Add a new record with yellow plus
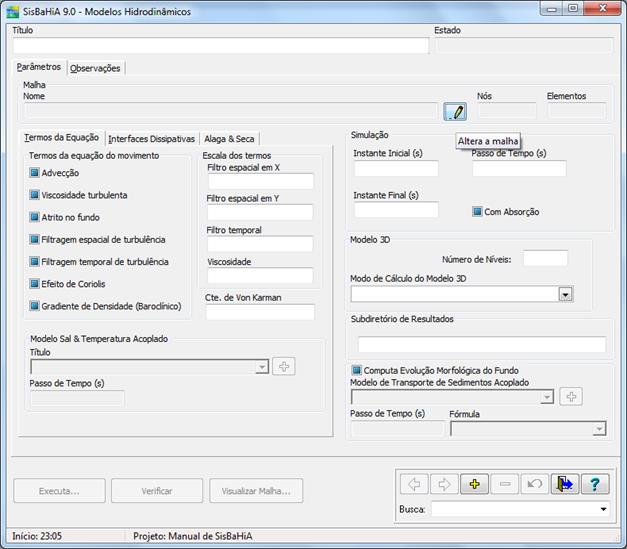 click(474, 484)
